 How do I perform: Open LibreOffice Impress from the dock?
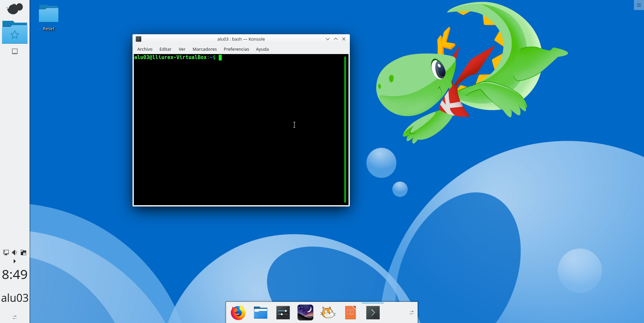tap(350, 313)
